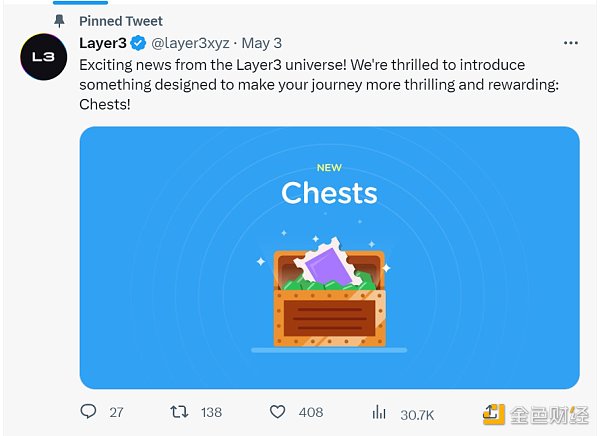The image size is (600, 436).
Task: Click the white Chests heading in image
Action: 329,192
